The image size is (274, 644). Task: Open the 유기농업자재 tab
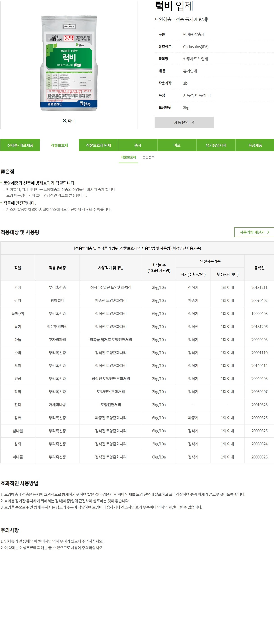tap(216, 145)
